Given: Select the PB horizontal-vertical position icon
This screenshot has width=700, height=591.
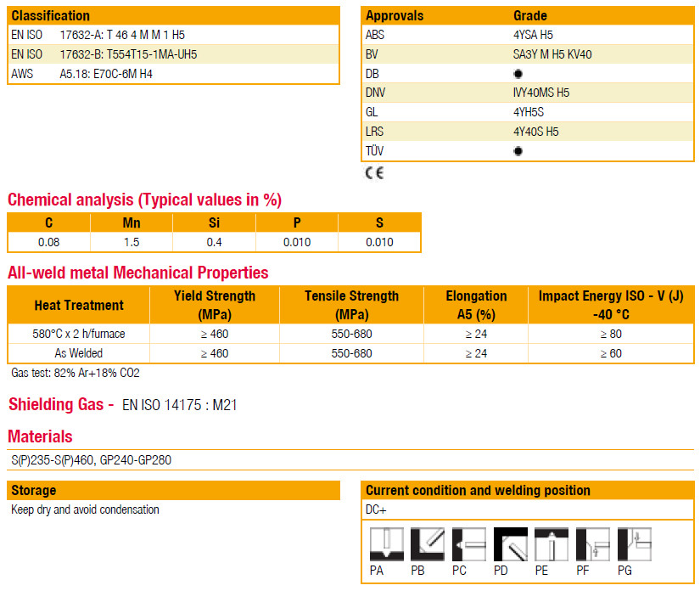Looking at the screenshot, I should pos(427,544).
